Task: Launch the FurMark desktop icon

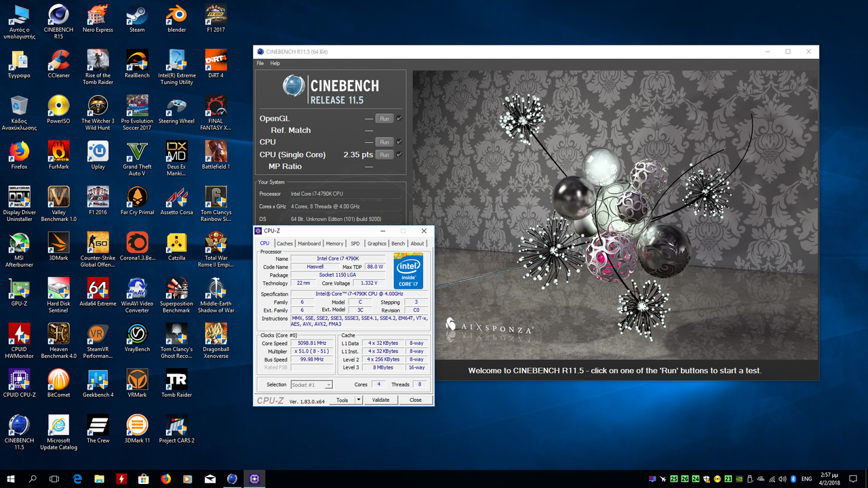Action: click(x=58, y=155)
